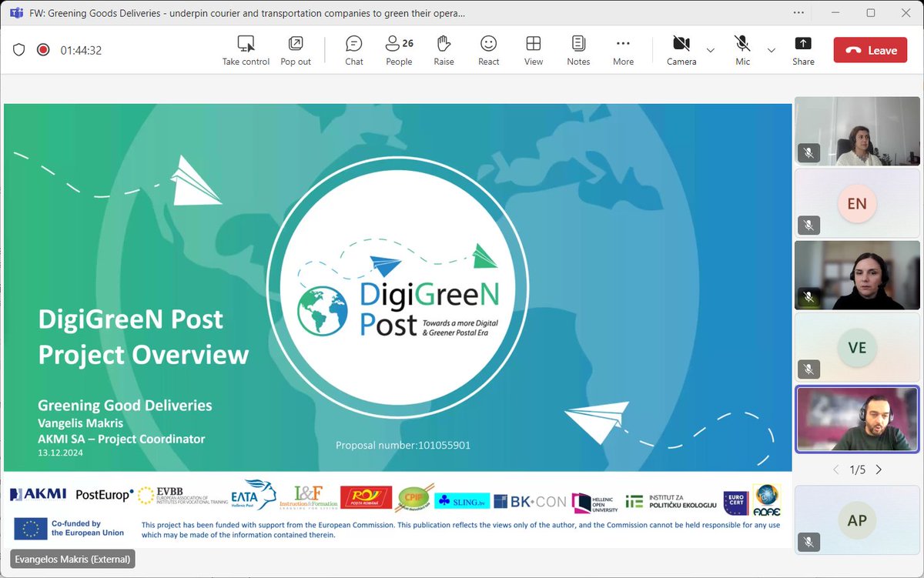The image size is (924, 578).
Task: Go to previous page of participant tiles
Action: [x=837, y=469]
